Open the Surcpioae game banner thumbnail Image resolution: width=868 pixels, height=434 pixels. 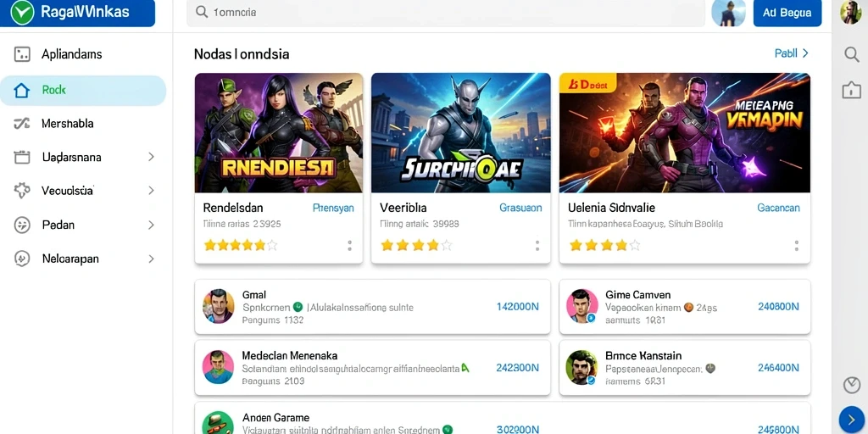click(460, 133)
